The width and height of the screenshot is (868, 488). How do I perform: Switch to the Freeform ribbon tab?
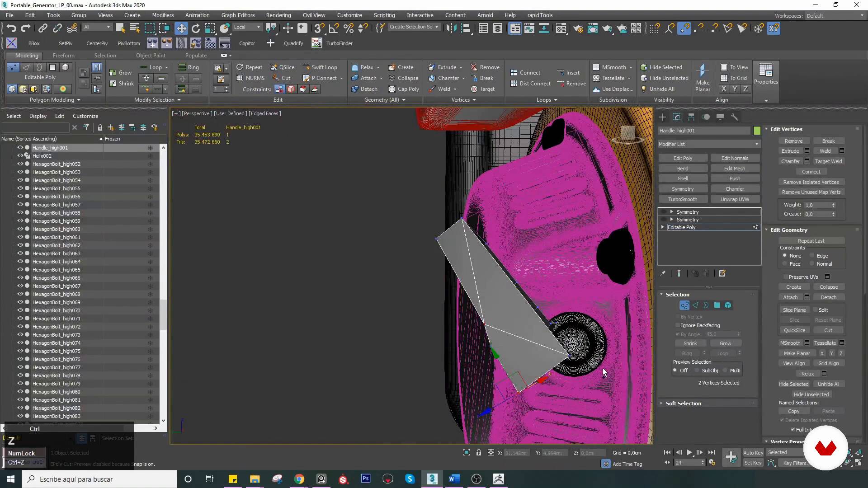63,56
